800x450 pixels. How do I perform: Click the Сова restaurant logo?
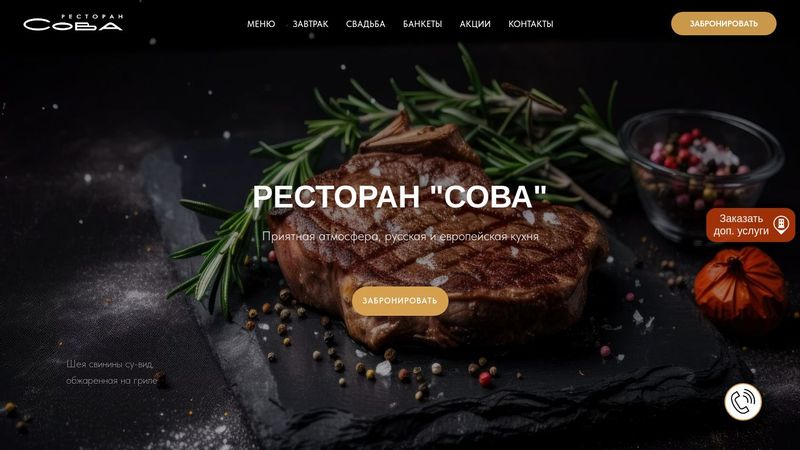73,23
